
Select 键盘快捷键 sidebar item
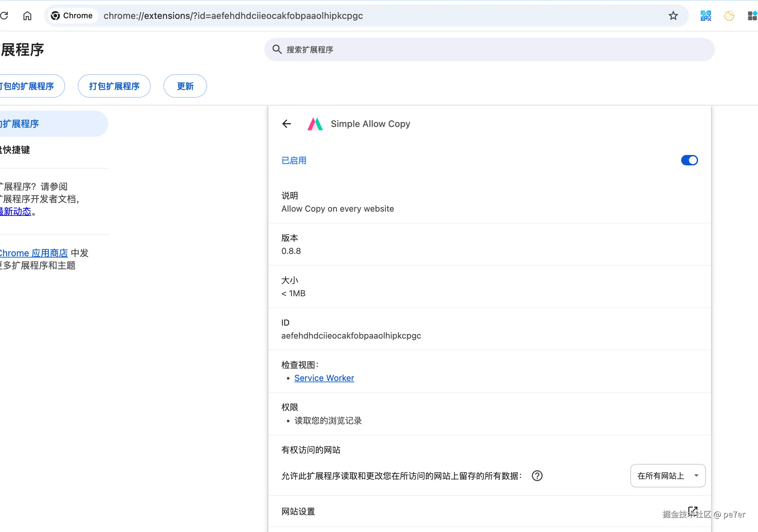click(x=16, y=150)
